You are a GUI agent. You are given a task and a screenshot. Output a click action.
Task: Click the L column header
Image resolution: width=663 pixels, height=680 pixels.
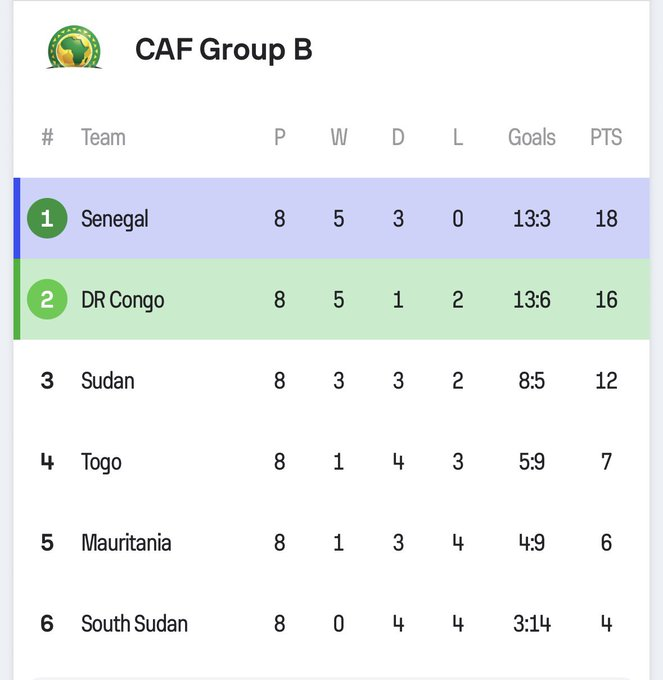click(457, 137)
